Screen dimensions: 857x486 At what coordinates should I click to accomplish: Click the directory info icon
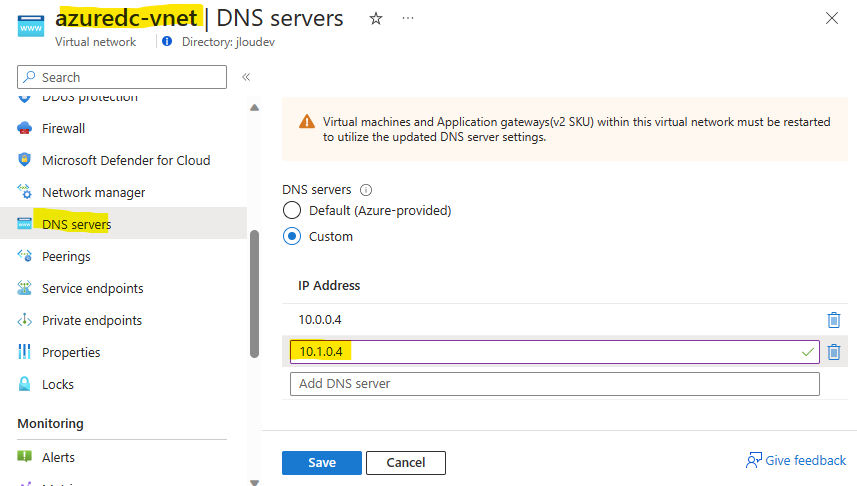coord(167,41)
